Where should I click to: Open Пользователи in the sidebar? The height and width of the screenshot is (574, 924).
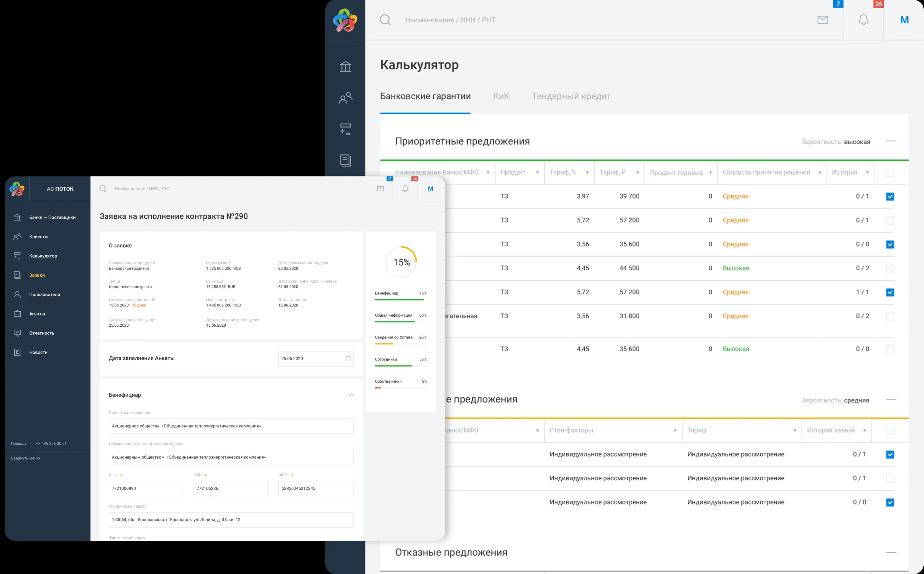45,294
